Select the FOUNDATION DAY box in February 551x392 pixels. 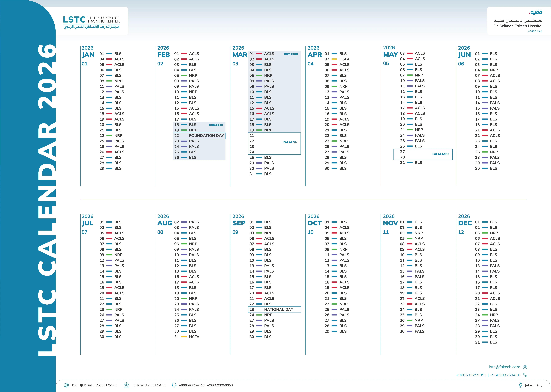point(199,136)
